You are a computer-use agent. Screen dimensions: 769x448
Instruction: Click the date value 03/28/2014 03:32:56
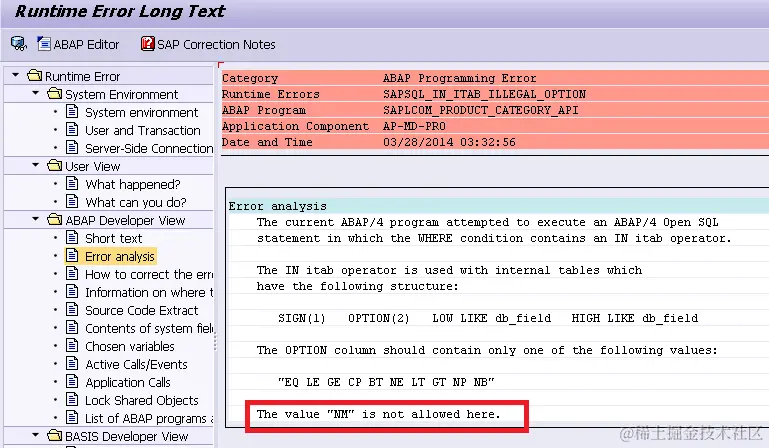point(449,142)
